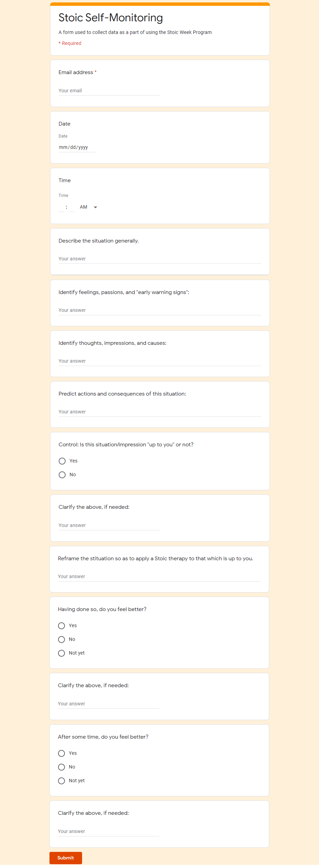Screen dimensions: 319x868
Task: Click the 'Predict actions and consequences' answer field
Action: click(x=160, y=412)
